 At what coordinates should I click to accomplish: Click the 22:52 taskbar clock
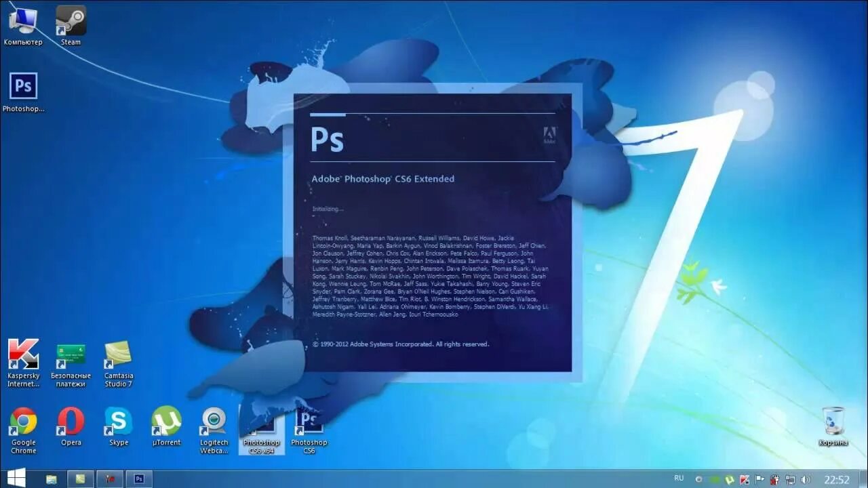pyautogui.click(x=836, y=479)
